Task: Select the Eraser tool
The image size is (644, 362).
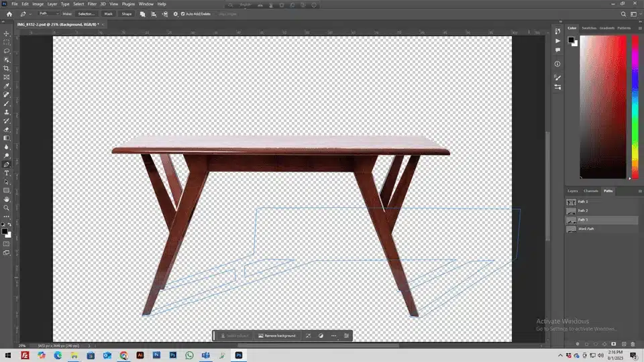Action: 7,129
